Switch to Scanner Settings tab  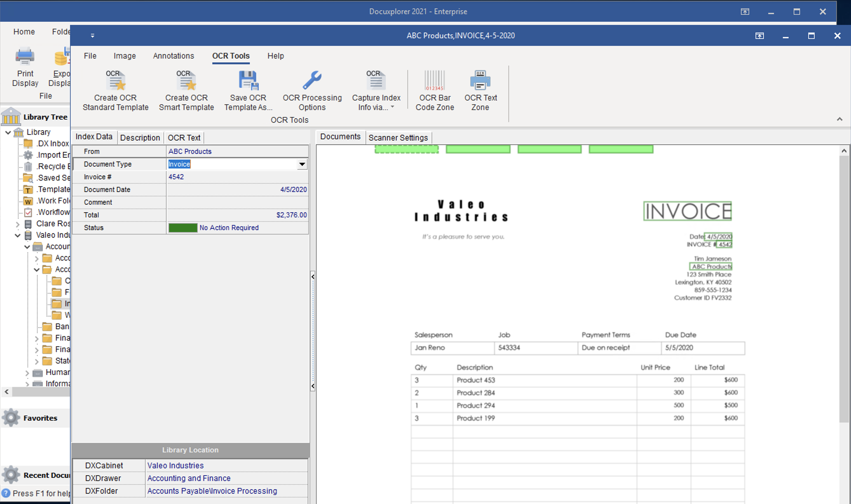coord(398,138)
